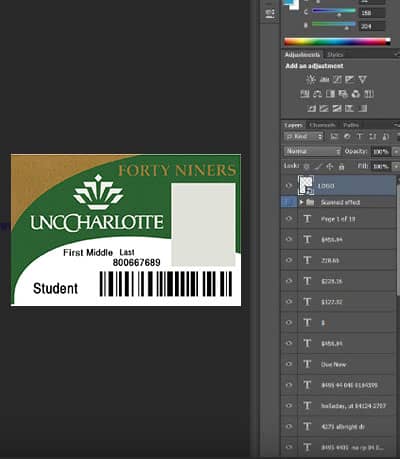The height and width of the screenshot is (459, 400).
Task: Expand the Scanned effect layer group
Action: (x=301, y=202)
